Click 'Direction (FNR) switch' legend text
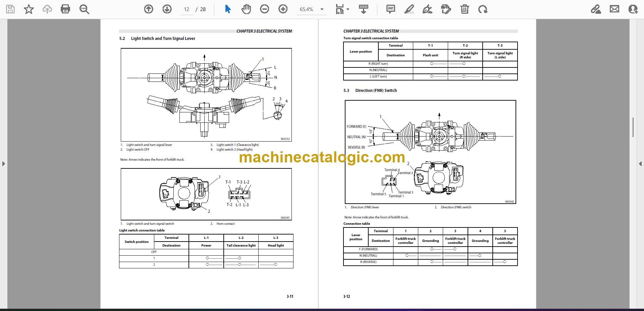Image resolution: width=644 pixels, height=311 pixels. click(x=456, y=207)
